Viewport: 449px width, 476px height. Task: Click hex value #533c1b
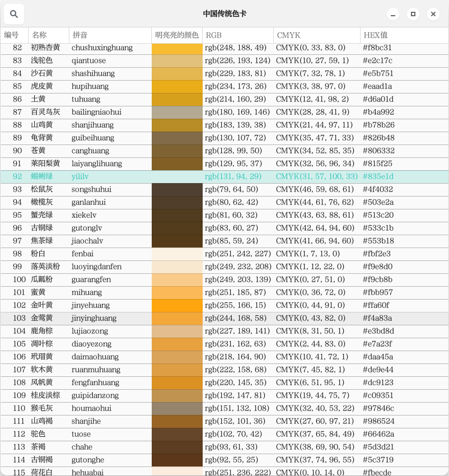tap(378, 228)
